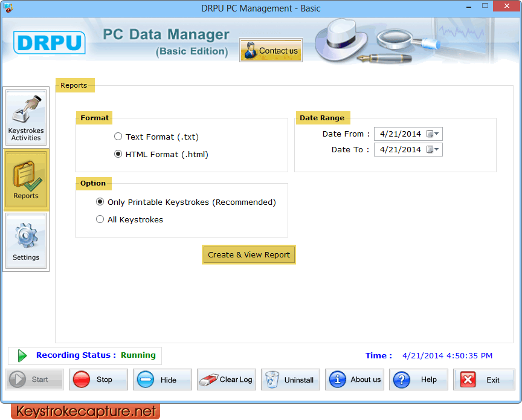Click the Uninstall button
Screen dimensions: 522x420
291,380
